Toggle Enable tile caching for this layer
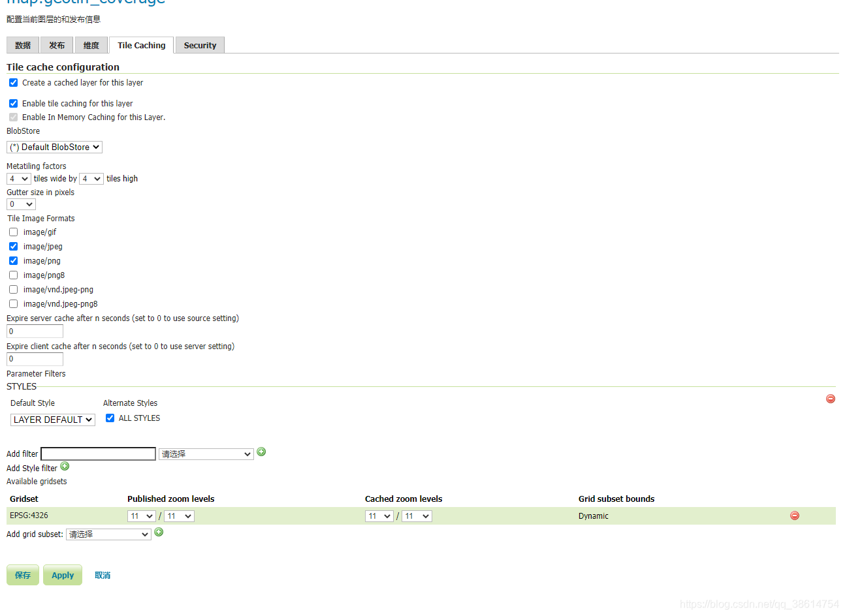Image resolution: width=845 pixels, height=616 pixels. pyautogui.click(x=13, y=104)
